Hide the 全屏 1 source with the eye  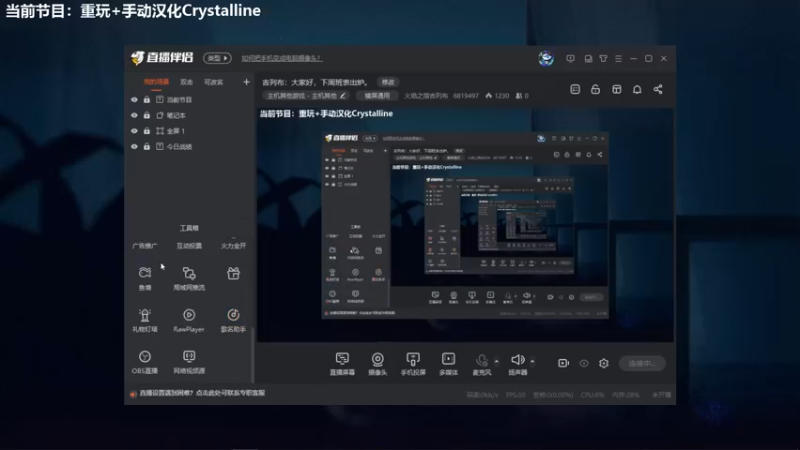click(134, 131)
